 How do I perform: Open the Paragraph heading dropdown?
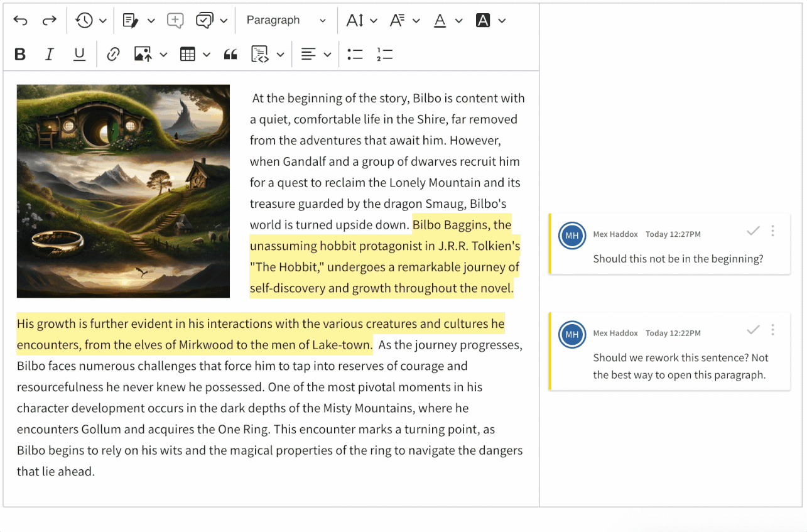pos(286,21)
